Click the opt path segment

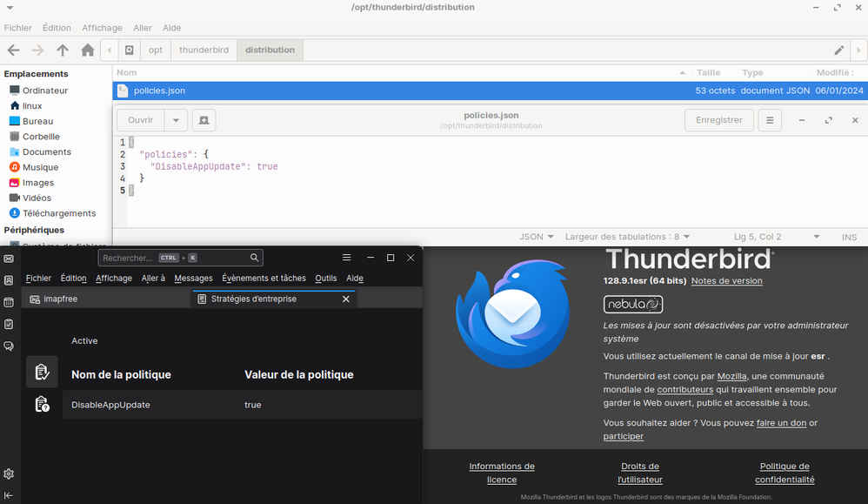(x=156, y=50)
